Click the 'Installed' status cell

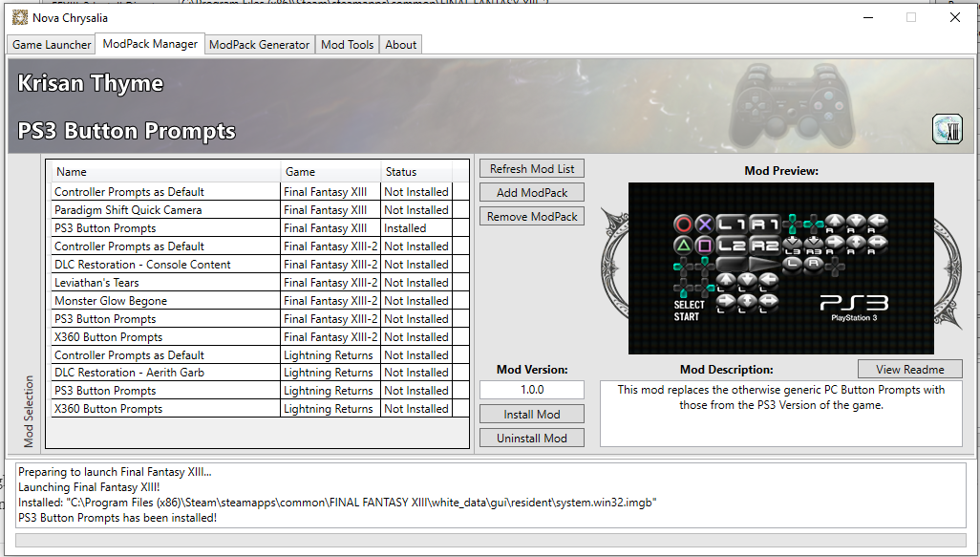click(x=416, y=228)
